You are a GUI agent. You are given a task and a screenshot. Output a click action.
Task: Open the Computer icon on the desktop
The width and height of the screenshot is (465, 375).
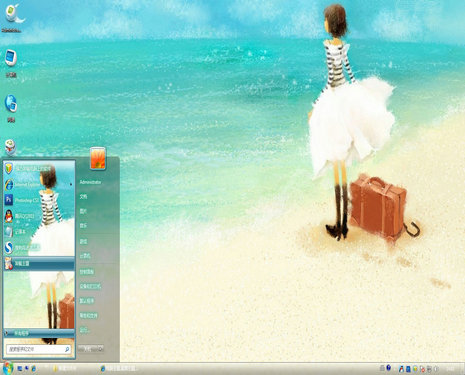11,62
